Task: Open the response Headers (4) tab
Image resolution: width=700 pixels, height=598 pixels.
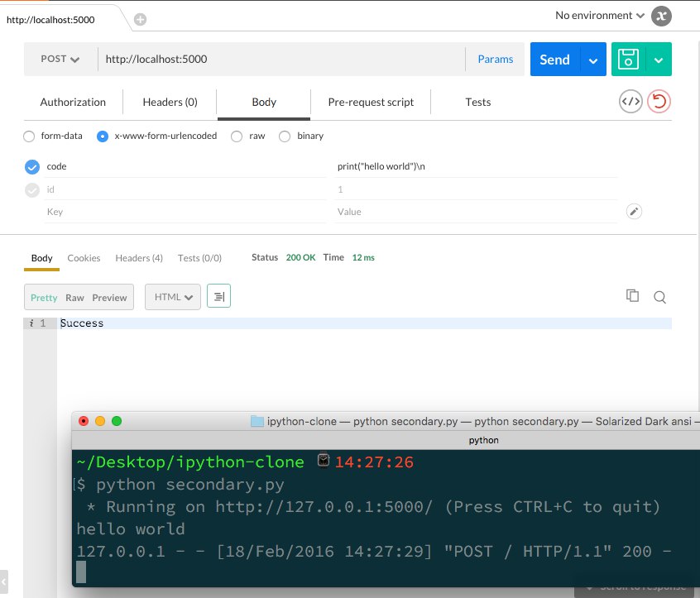Action: click(139, 258)
